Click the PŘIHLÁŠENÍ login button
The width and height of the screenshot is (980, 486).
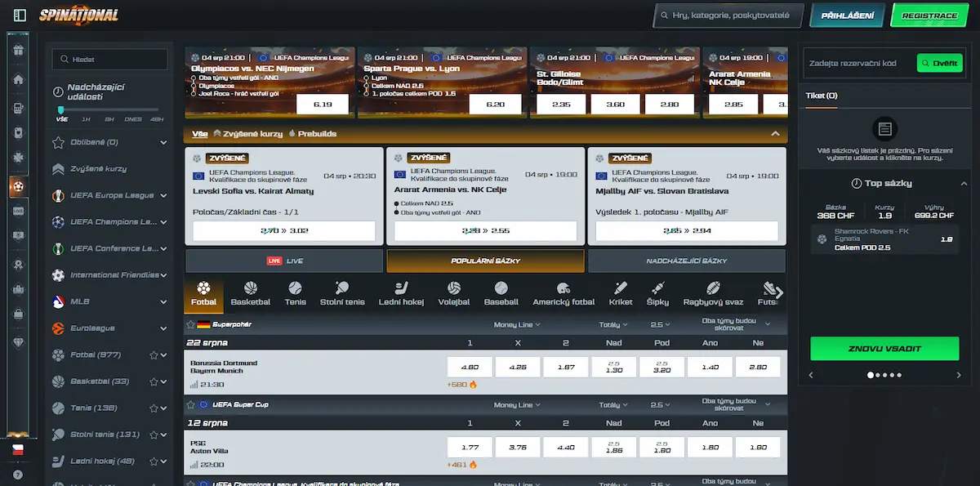pos(846,16)
